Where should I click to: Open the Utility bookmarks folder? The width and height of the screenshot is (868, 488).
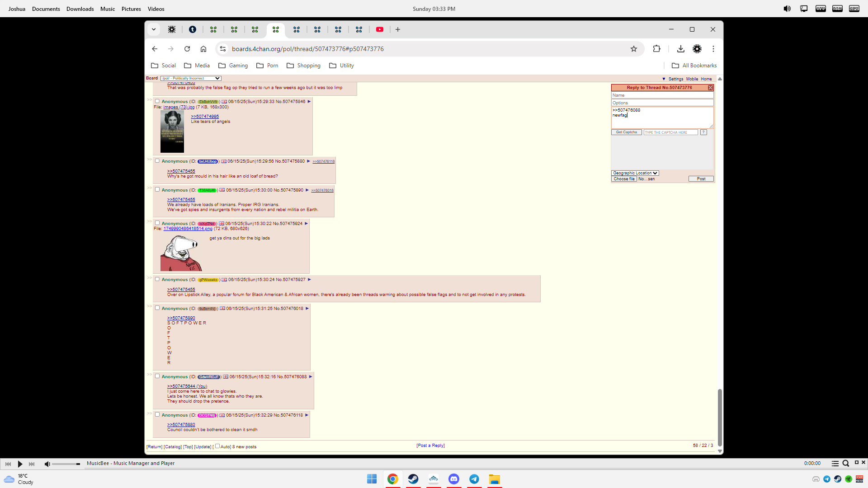click(x=342, y=66)
